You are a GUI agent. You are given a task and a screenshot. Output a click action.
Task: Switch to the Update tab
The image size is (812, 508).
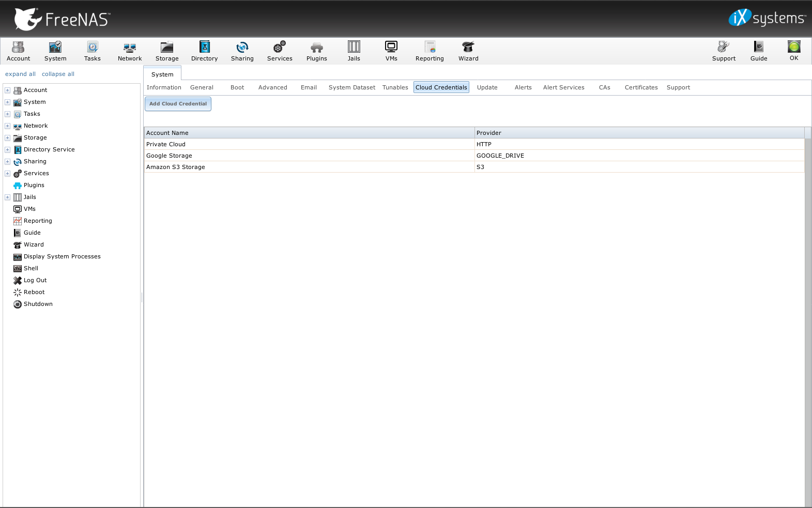pos(487,87)
